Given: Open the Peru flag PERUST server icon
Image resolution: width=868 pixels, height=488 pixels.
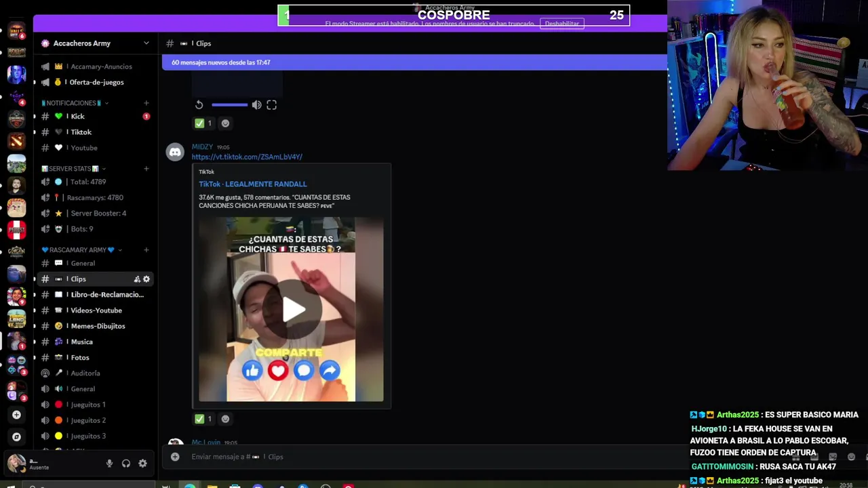Looking at the screenshot, I should click(x=16, y=230).
